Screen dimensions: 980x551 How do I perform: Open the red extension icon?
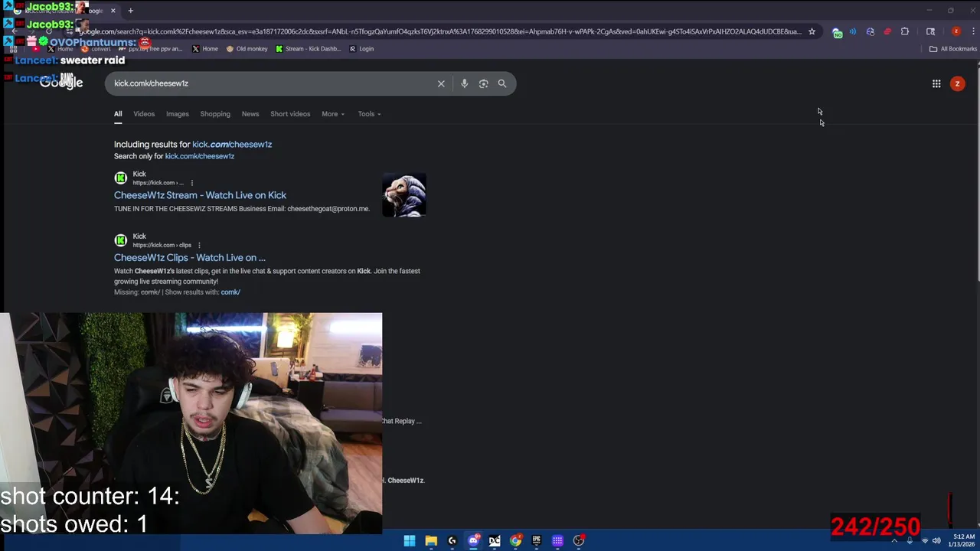point(887,31)
